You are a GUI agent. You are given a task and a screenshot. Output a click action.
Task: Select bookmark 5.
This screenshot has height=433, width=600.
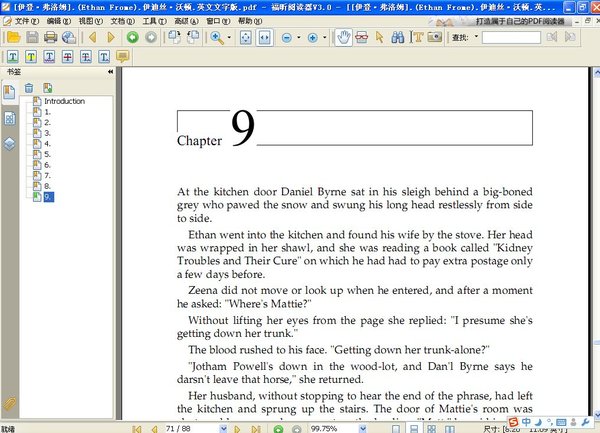47,155
